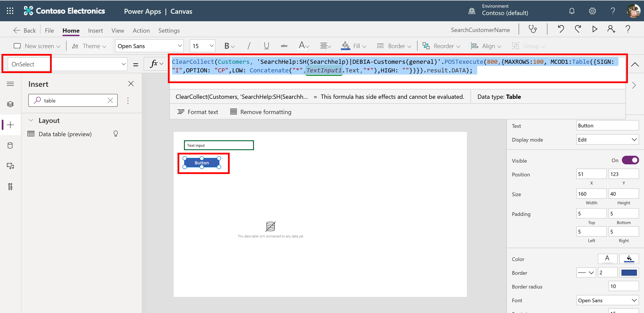The width and height of the screenshot is (644, 313).
Task: Click the Undo arrow icon
Action: coord(561,29)
